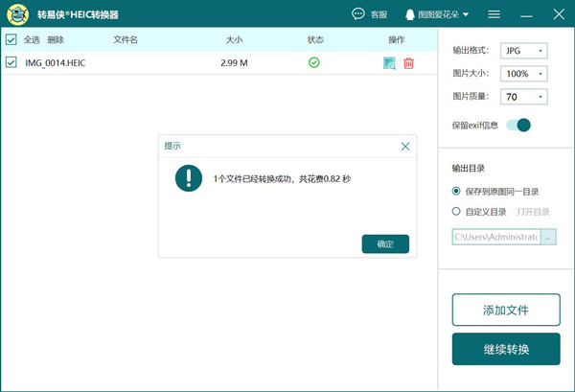Open the 图片质量 70 dropdown
The image size is (575, 392).
pos(525,97)
